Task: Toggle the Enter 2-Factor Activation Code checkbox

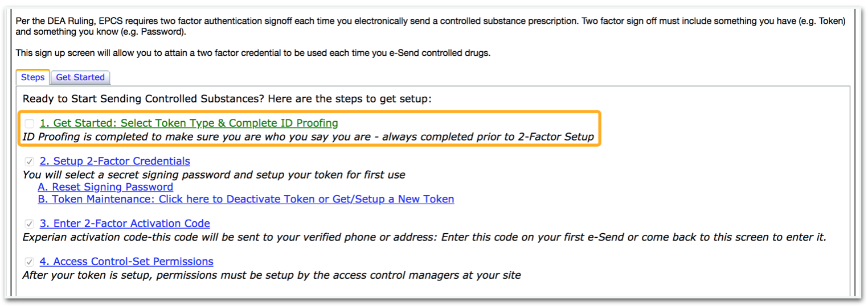Action: tap(30, 224)
